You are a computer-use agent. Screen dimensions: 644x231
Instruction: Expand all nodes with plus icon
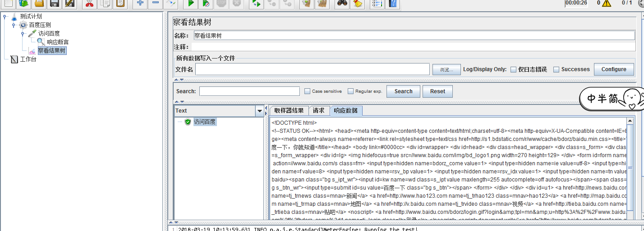(x=140, y=4)
